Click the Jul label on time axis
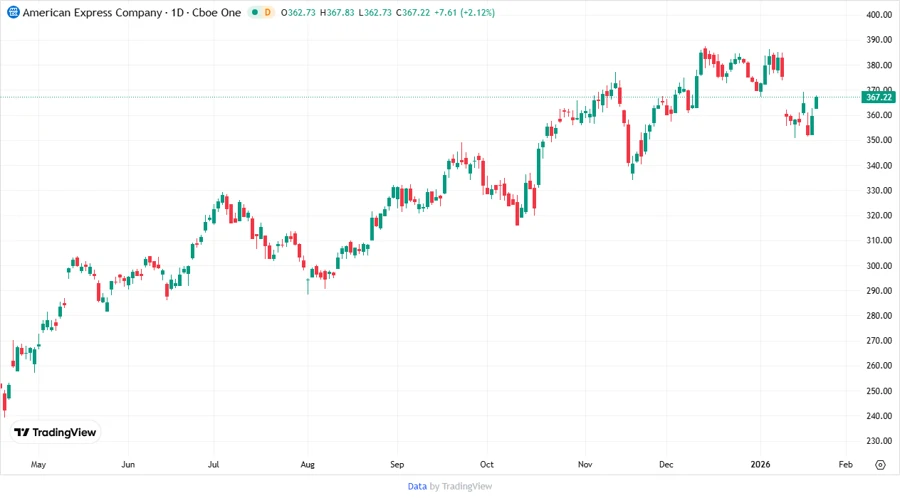The height and width of the screenshot is (498, 900). 214,464
